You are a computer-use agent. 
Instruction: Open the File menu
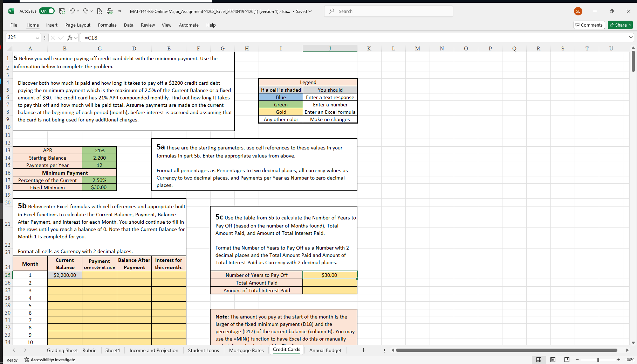point(14,25)
